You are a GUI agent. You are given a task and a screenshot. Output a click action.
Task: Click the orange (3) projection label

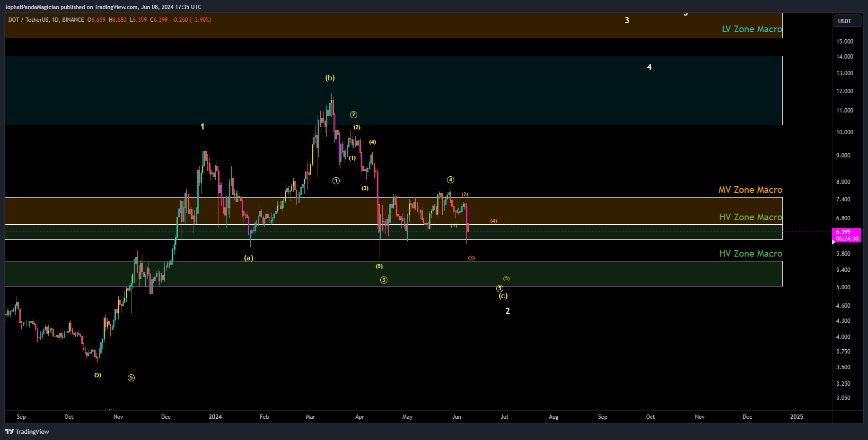point(471,258)
